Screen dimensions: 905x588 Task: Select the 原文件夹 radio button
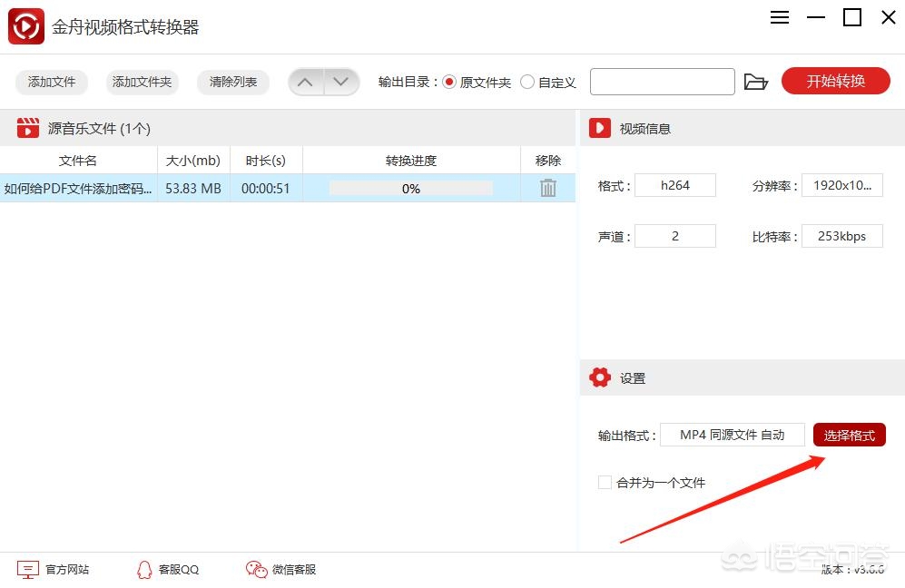(x=449, y=82)
